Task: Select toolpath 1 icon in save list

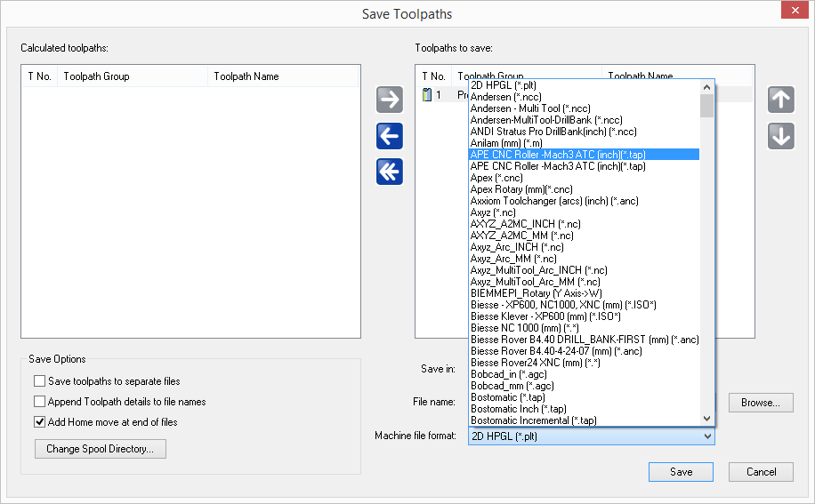Action: pyautogui.click(x=426, y=94)
